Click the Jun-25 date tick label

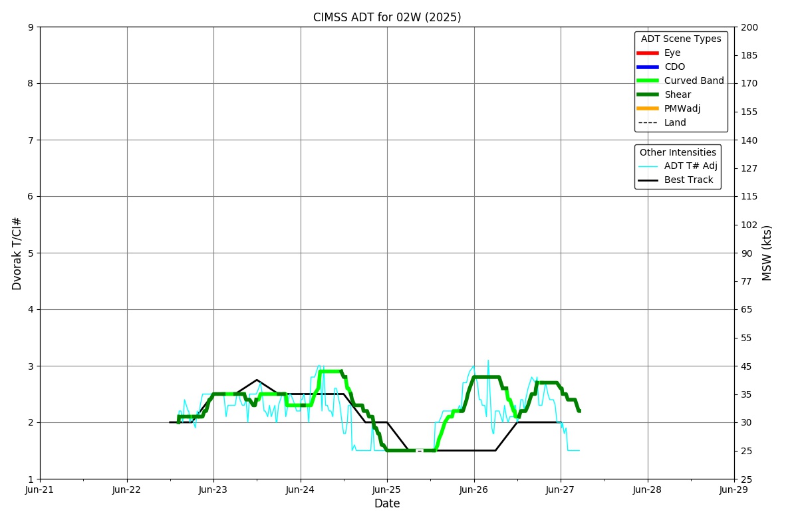(387, 489)
